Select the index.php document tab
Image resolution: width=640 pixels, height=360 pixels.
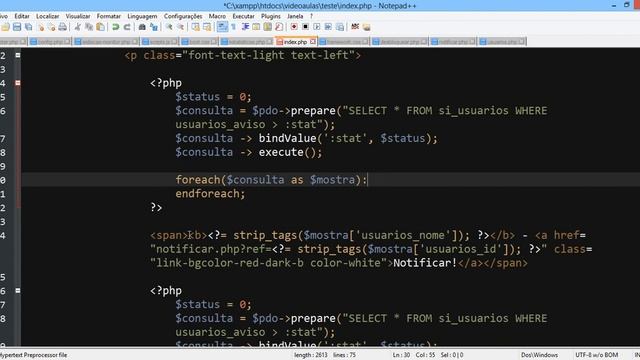point(295,42)
